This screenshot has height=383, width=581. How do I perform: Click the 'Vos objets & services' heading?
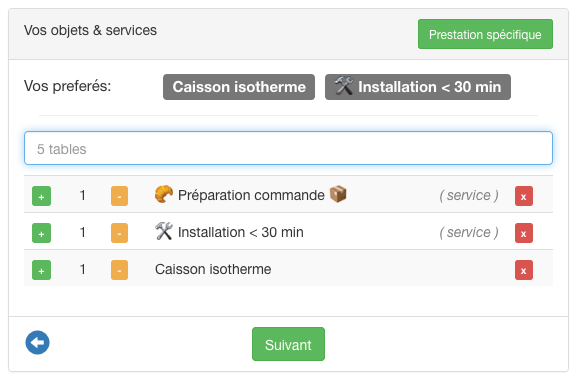[90, 30]
